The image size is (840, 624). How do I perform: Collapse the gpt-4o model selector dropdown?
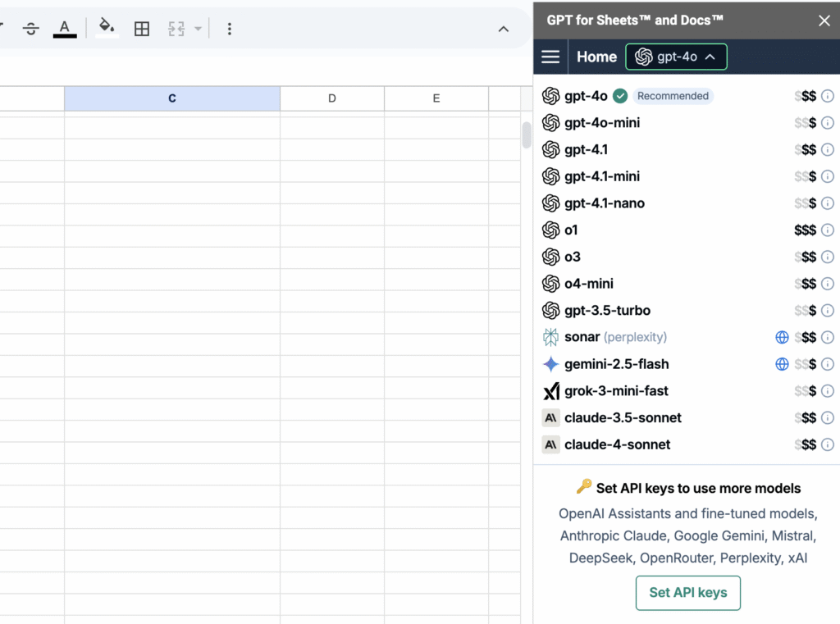[676, 57]
